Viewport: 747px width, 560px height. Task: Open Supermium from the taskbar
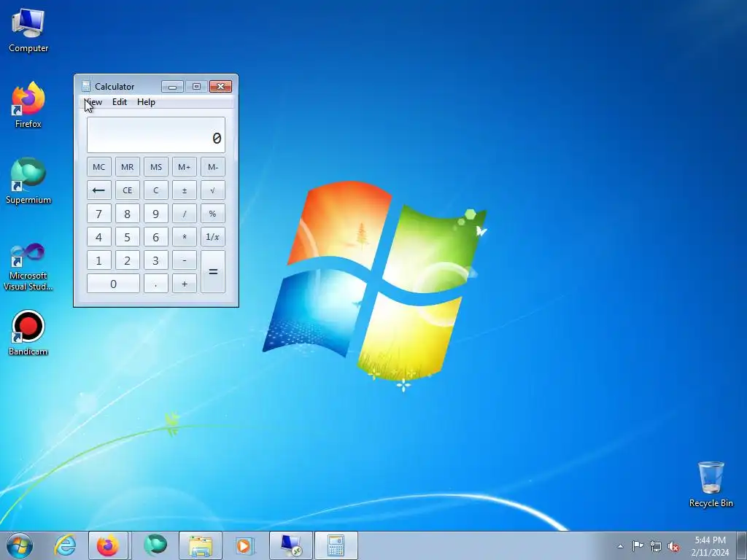(x=155, y=545)
